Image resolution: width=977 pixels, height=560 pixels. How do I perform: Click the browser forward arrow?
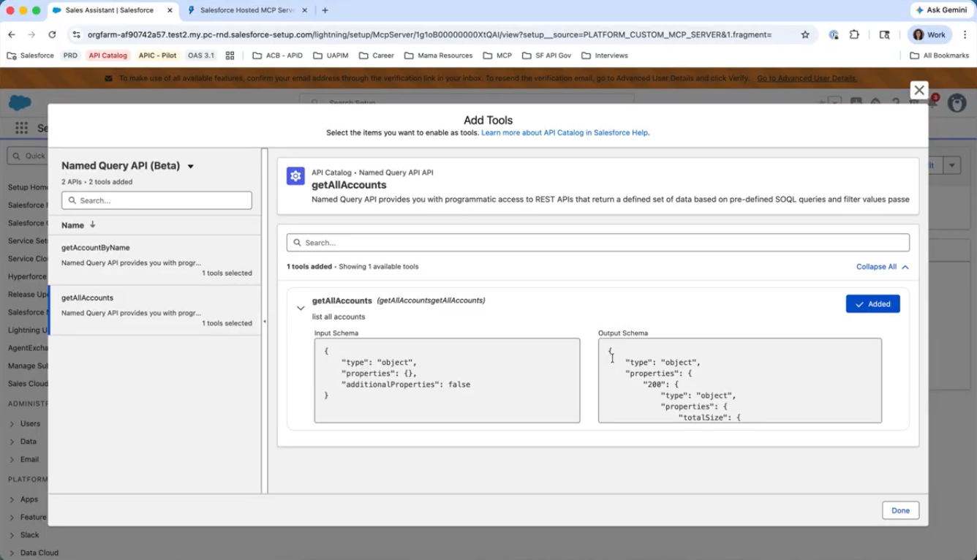31,34
